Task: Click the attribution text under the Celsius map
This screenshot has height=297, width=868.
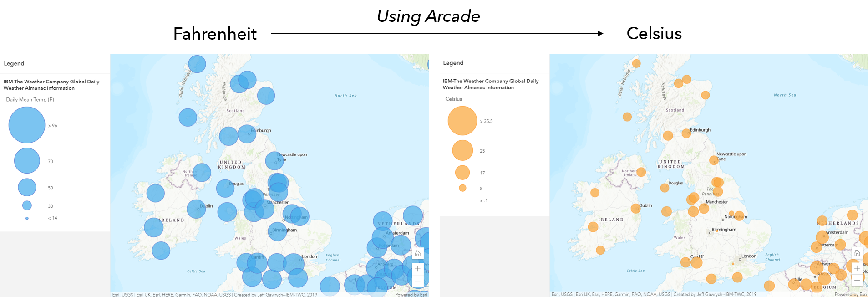Action: (654, 294)
